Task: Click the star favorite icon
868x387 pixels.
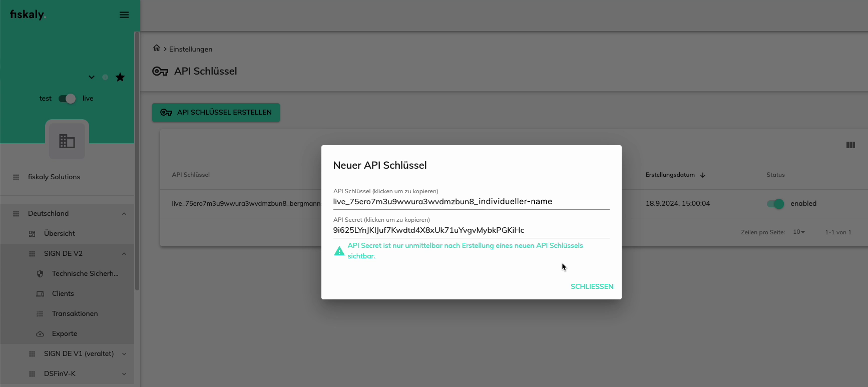Action: coord(120,77)
